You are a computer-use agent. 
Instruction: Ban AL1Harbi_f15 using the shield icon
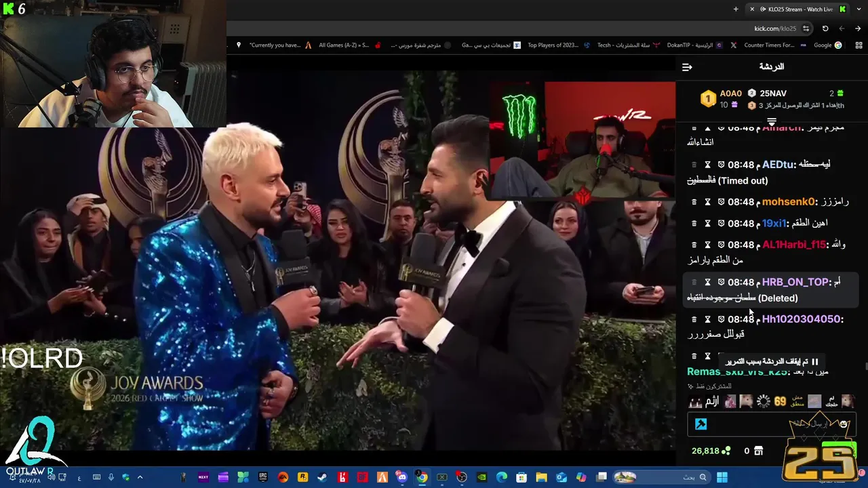721,245
